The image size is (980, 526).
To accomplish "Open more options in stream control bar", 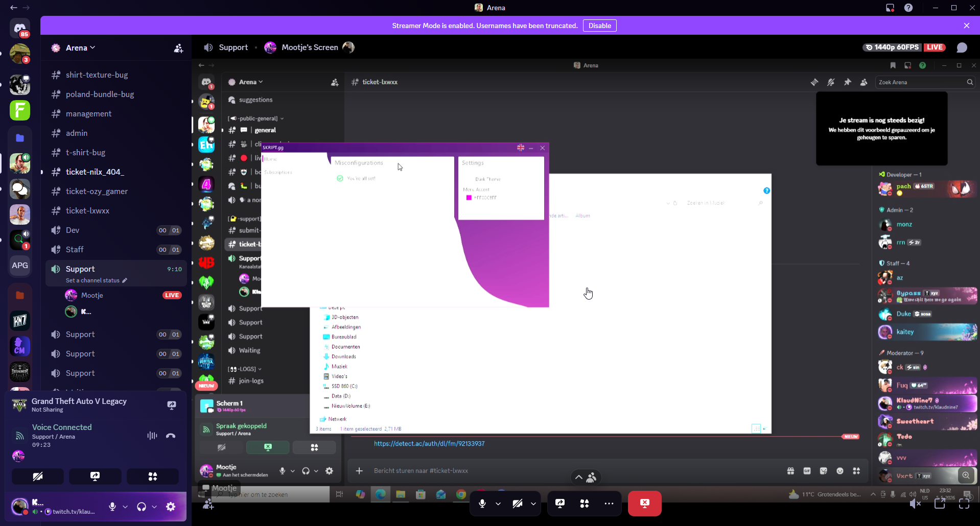I will pos(609,504).
